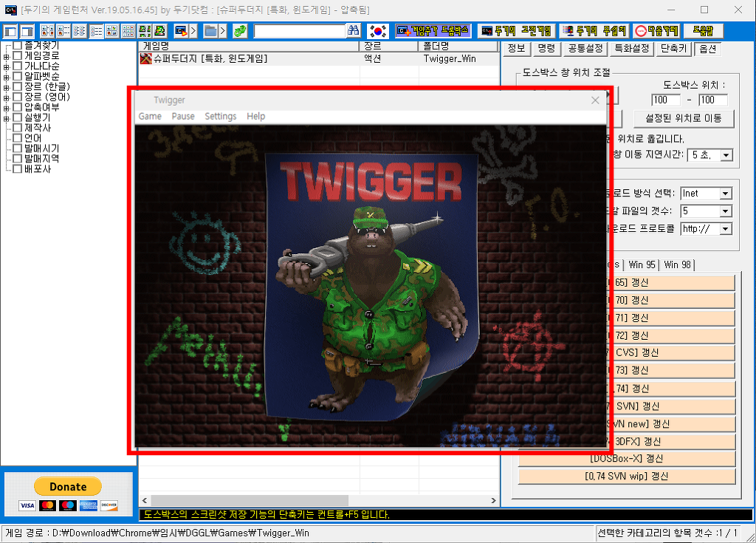Viewport: 756px width, 543px height.
Task: Click the toolbar search text field
Action: [x=300, y=31]
